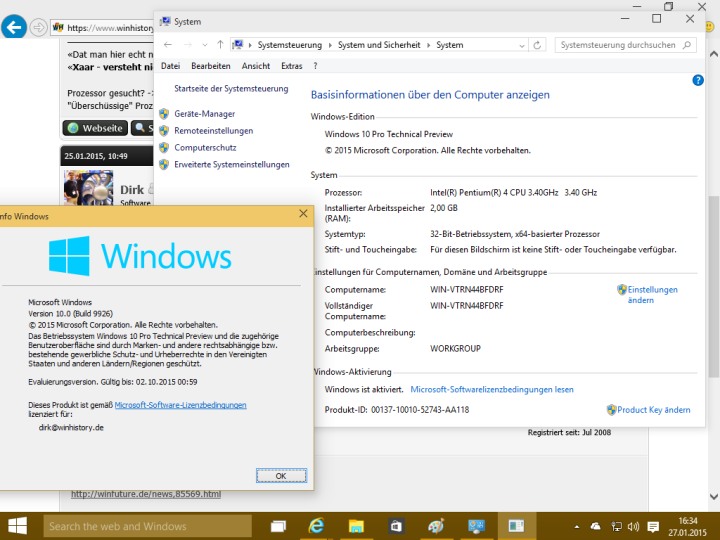The width and height of the screenshot is (720, 540).
Task: Click Systemsteuerung in the breadcrumb path
Action: tap(290, 45)
